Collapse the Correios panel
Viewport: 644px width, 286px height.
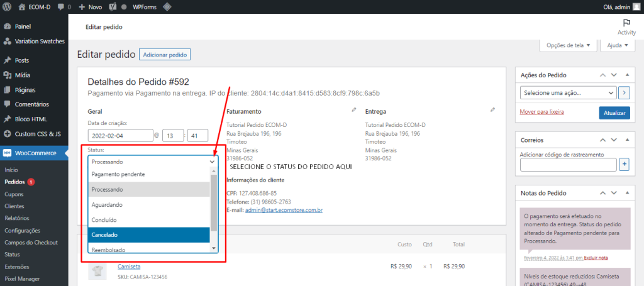627,140
